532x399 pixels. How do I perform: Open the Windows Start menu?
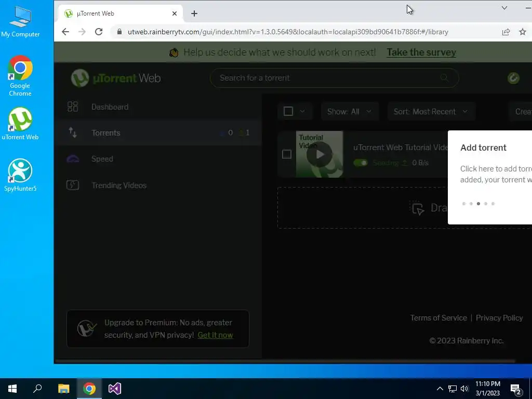12,389
